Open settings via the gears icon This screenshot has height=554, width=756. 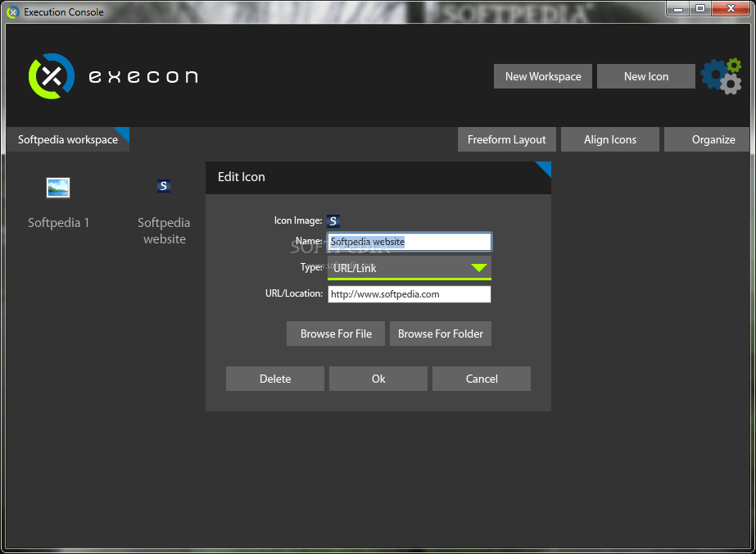pyautogui.click(x=722, y=76)
